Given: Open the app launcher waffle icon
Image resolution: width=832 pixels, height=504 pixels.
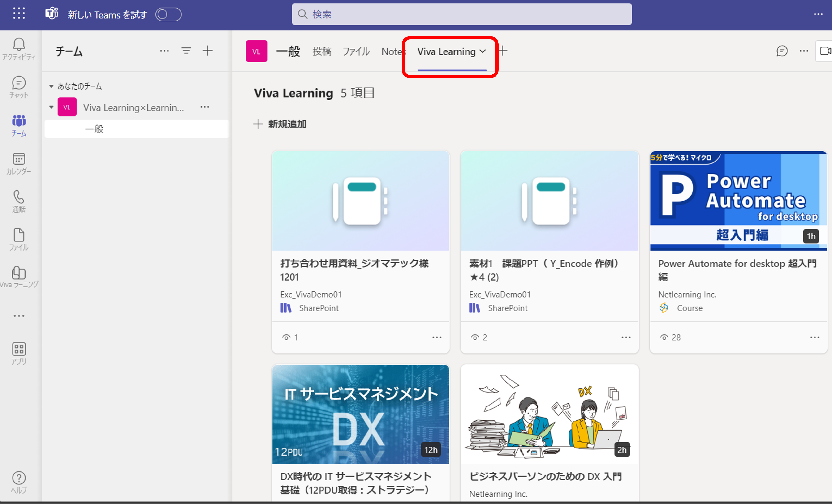Looking at the screenshot, I should coord(19,13).
